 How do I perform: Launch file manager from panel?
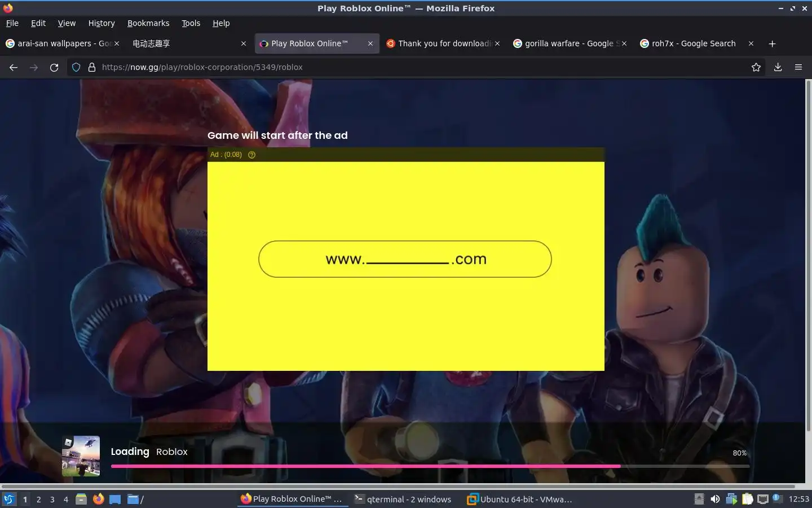pyautogui.click(x=81, y=499)
